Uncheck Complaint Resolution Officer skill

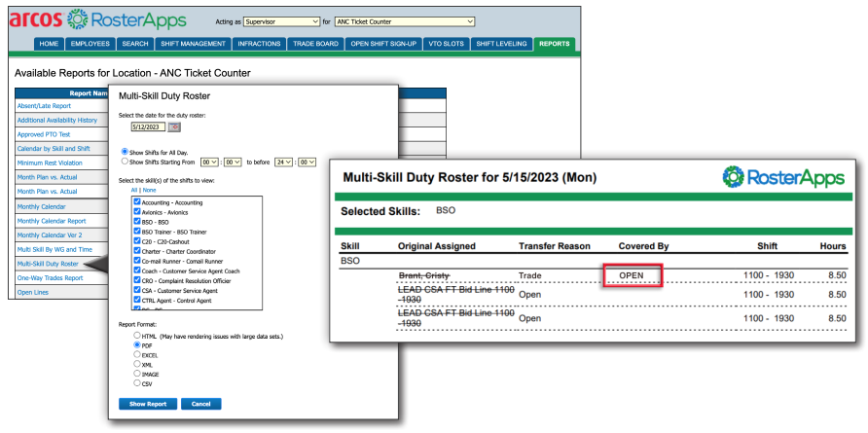[x=137, y=280]
